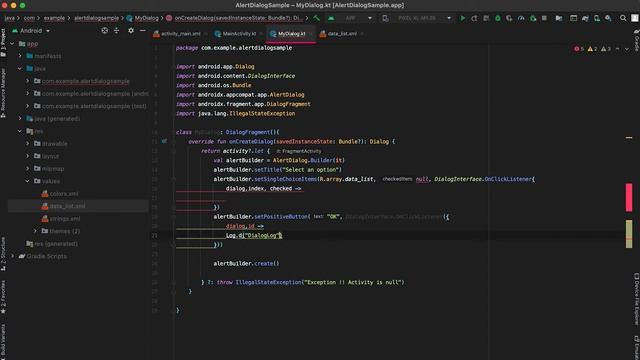Click the yellow warnings count indicator
Screen dimensions: 640x360
pyautogui.click(x=592, y=49)
